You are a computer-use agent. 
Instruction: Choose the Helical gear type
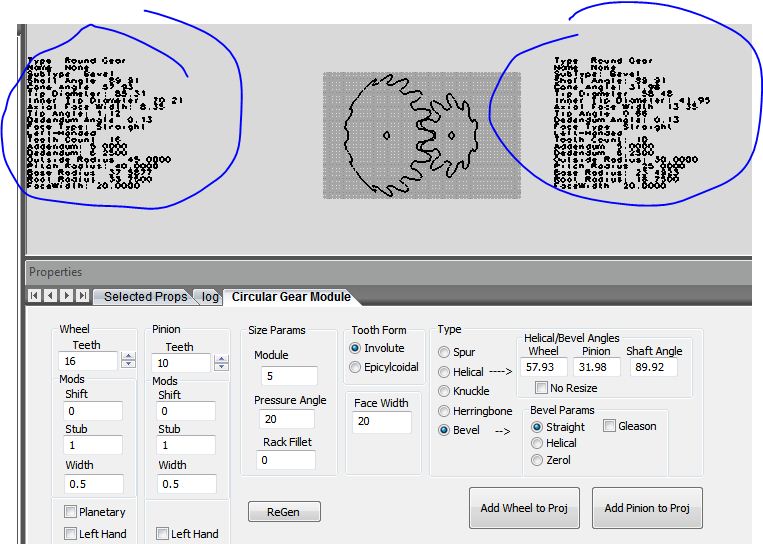point(445,372)
